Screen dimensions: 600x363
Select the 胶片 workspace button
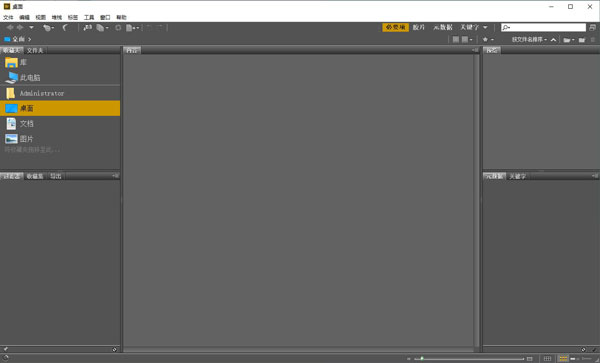[x=419, y=28]
